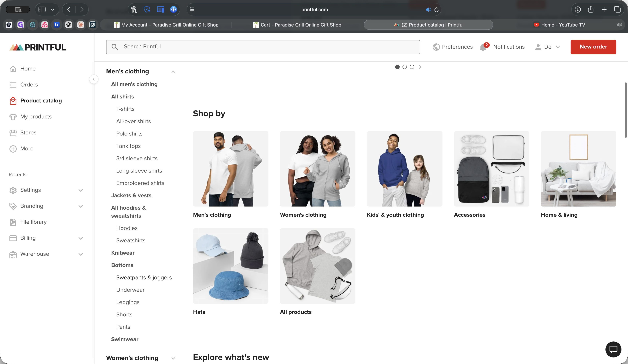The height and width of the screenshot is (364, 628).
Task: Open the Sweatpants & joggers link
Action: pyautogui.click(x=144, y=277)
